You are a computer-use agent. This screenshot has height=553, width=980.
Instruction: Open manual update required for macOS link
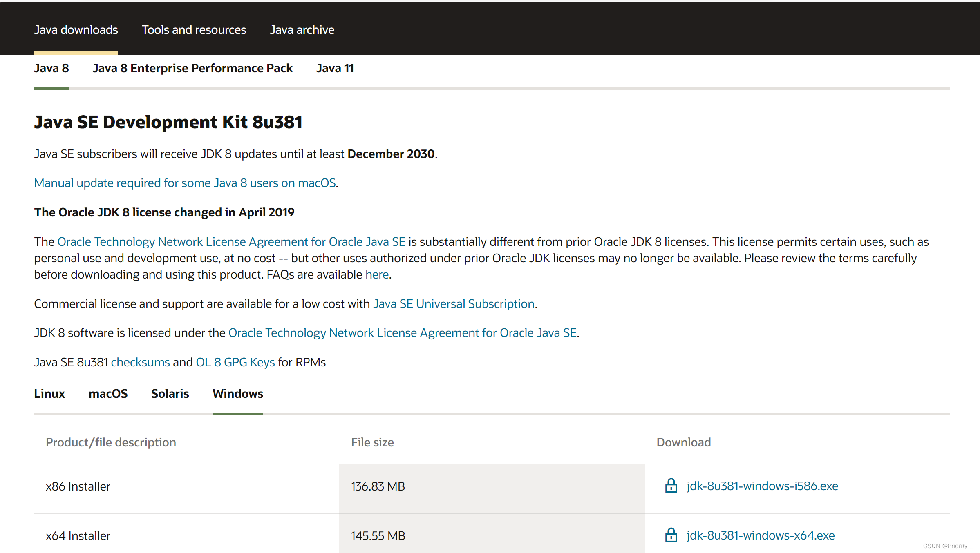coord(185,183)
